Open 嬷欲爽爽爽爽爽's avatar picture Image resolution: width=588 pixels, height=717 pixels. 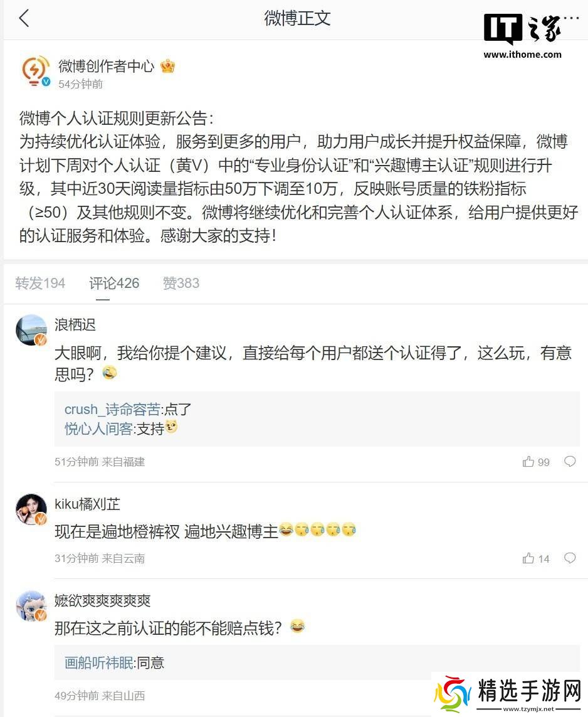click(31, 606)
